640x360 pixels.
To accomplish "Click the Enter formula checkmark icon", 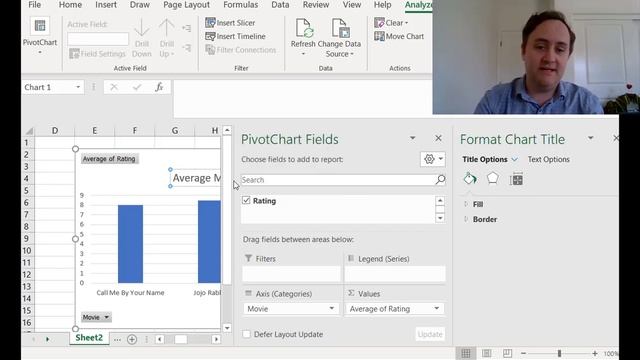I will pyautogui.click(x=137, y=87).
